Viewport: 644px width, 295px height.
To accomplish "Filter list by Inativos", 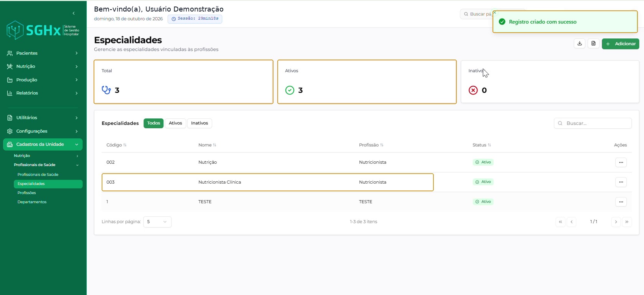I will (199, 123).
